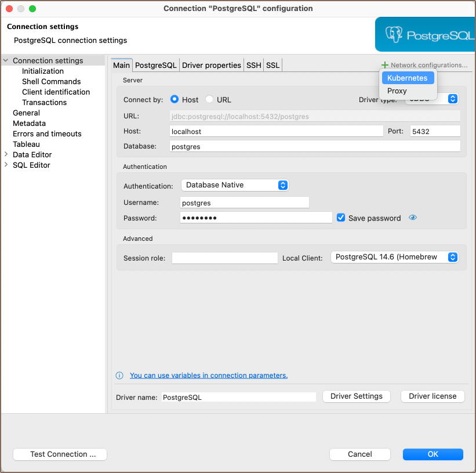Expand the Data Editor tree node

click(6, 154)
